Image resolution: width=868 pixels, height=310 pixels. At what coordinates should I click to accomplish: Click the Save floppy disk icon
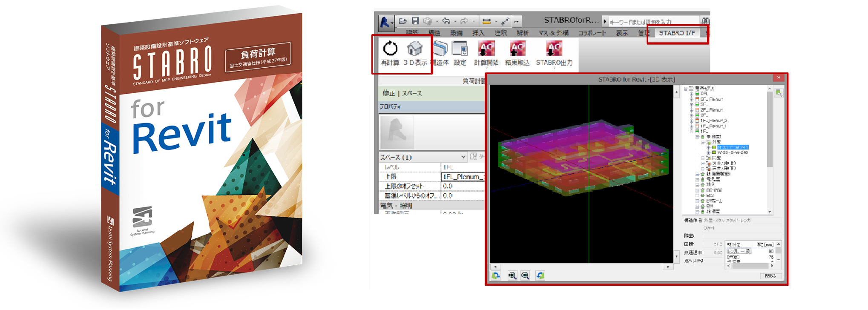(415, 21)
